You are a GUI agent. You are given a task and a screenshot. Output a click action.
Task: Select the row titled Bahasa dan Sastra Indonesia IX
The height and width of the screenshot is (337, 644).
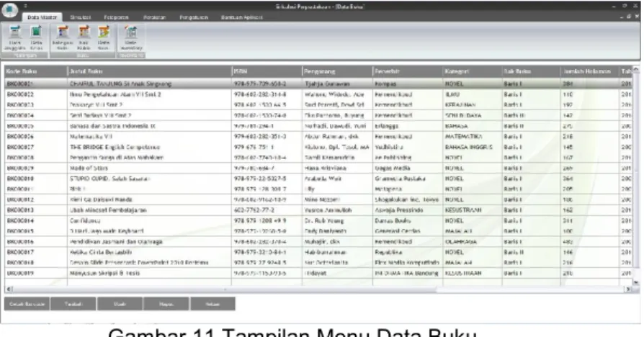coord(318,126)
